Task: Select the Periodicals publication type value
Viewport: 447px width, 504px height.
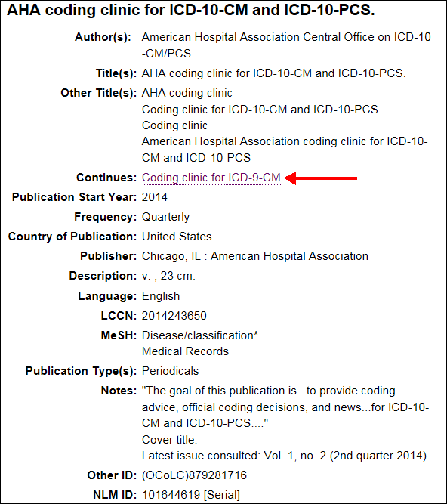Action: pos(170,371)
